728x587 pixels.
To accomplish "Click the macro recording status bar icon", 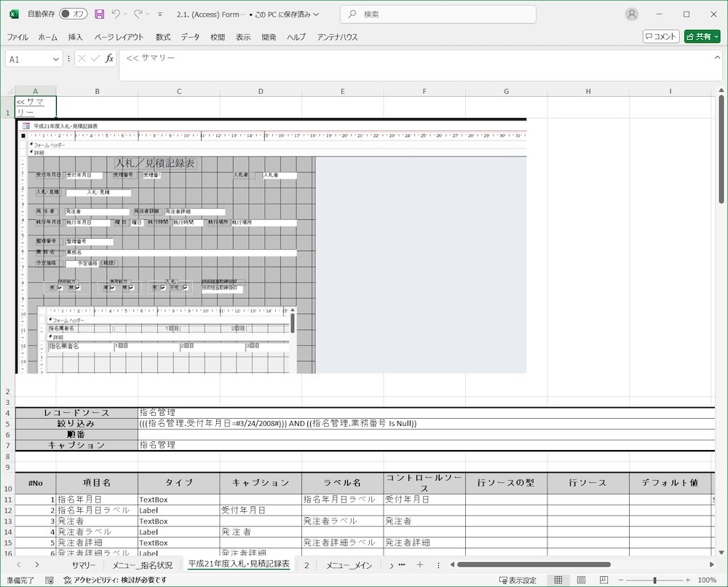I will coord(50,580).
